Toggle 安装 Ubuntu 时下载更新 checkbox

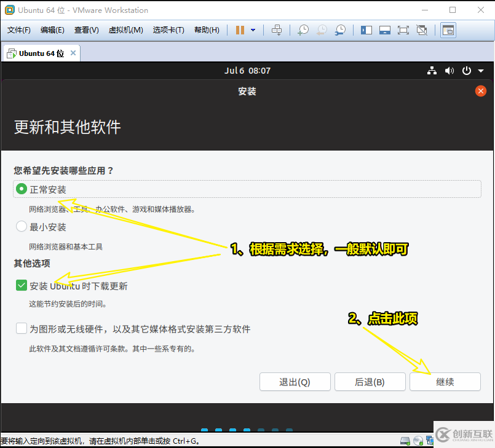pyautogui.click(x=21, y=285)
